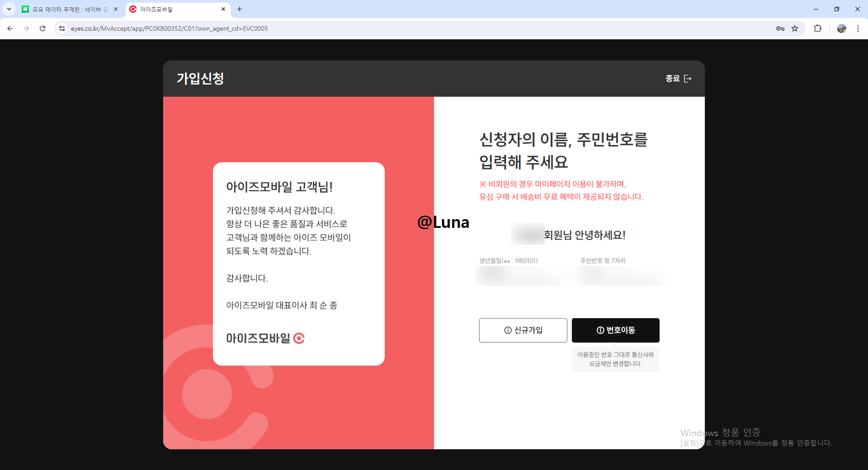868x470 pixels.
Task: Click the info icon on 번호이동
Action: coord(600,330)
